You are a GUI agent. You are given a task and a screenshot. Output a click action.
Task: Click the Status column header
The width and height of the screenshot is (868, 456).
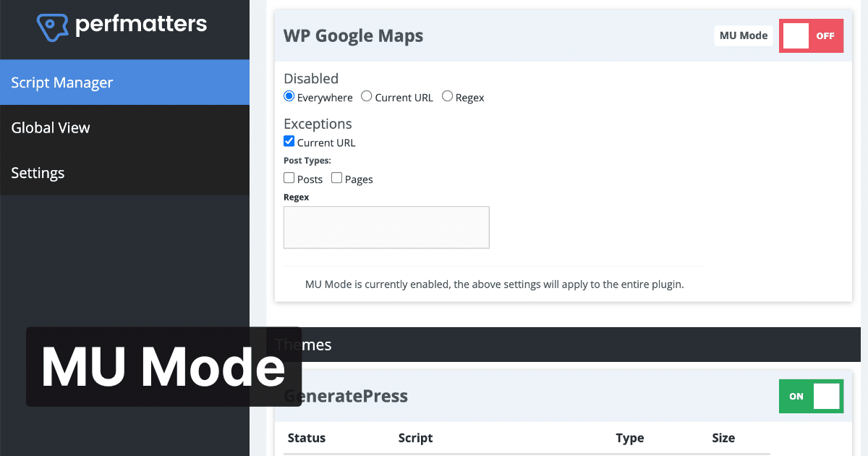click(x=307, y=438)
